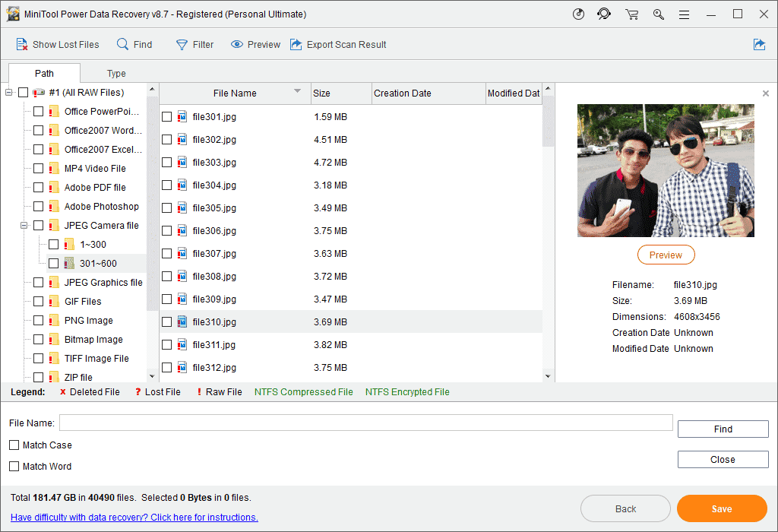Enable the Match Case option
This screenshot has width=778, height=532.
13,445
